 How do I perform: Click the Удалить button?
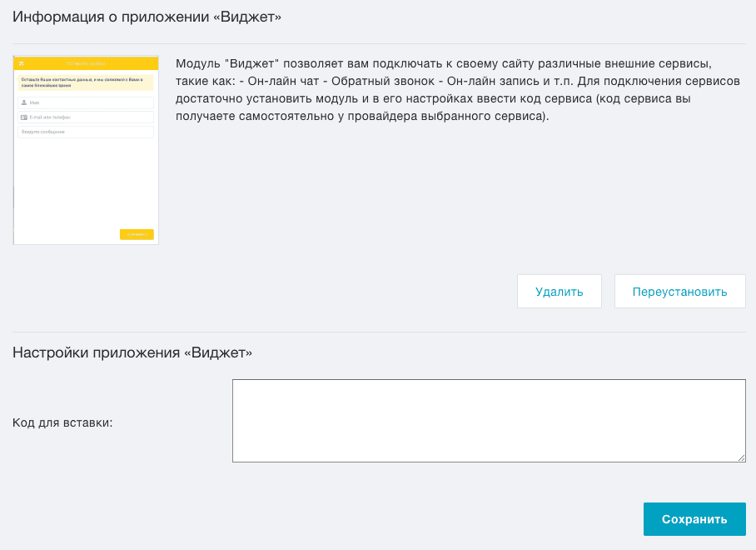[x=560, y=292]
